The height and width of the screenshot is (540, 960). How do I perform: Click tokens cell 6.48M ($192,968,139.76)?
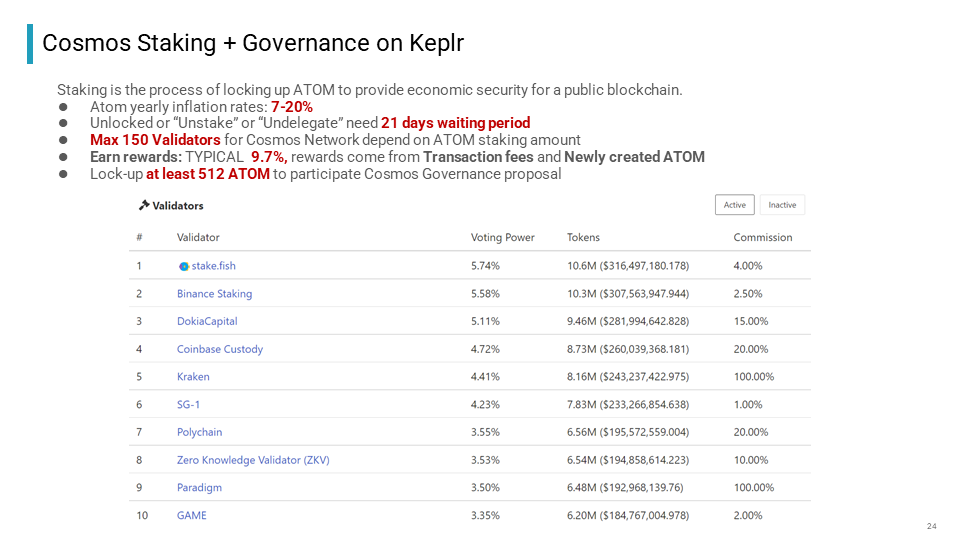[625, 487]
